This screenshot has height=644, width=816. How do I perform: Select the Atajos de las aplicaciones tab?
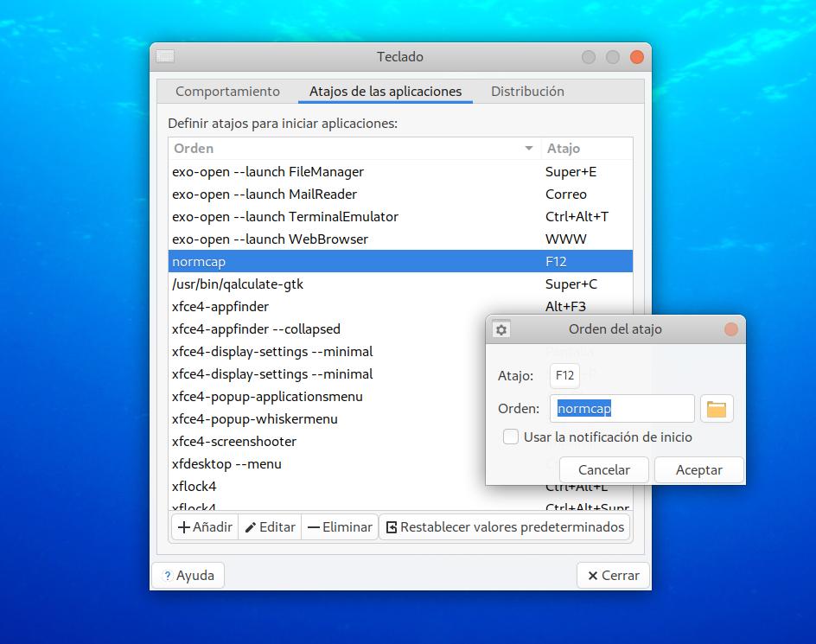(386, 92)
